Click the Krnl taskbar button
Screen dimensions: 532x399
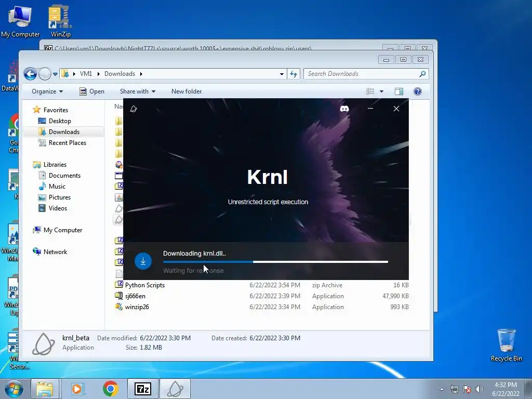coord(175,389)
